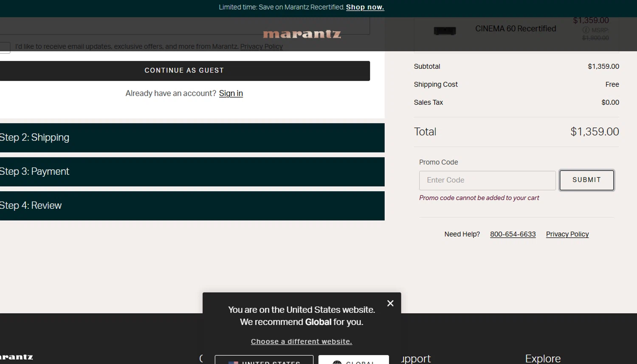Submit the promo code
The image size is (637, 364).
click(x=586, y=180)
